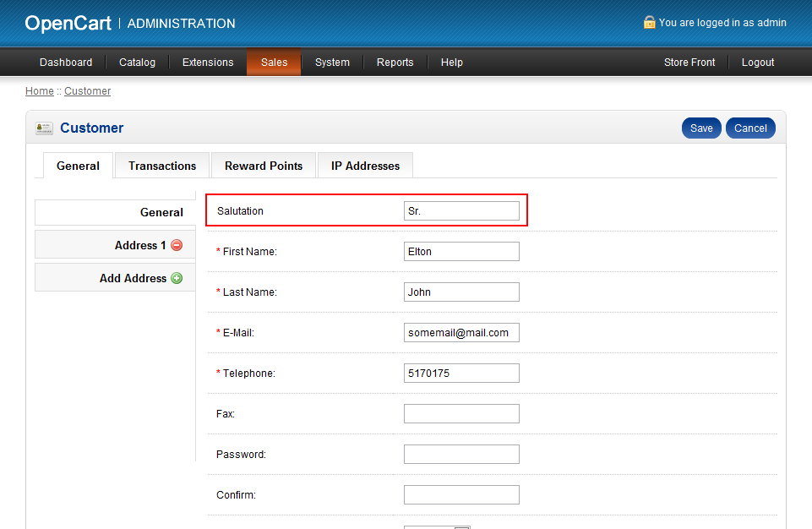
Task: Click the Cancel button
Action: coord(749,128)
